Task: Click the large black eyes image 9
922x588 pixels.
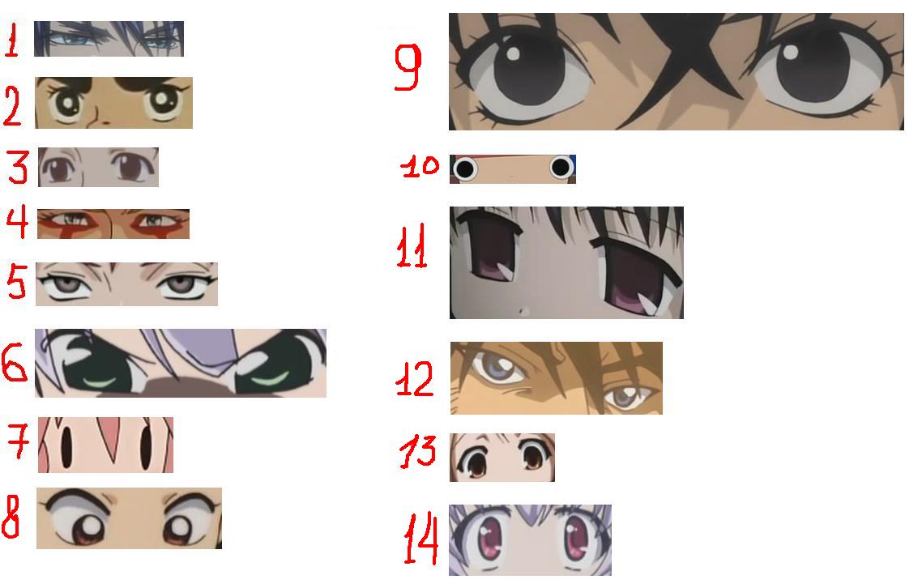Action: [x=677, y=72]
